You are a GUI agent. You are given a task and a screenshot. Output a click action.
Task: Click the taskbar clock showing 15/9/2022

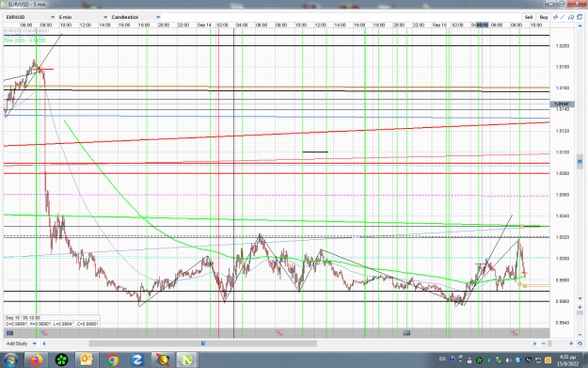(x=567, y=360)
